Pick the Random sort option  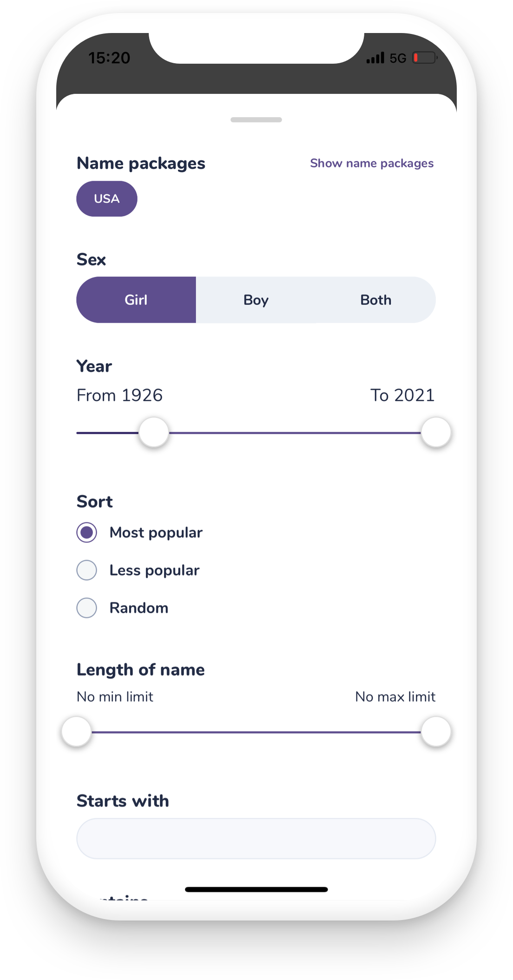pyautogui.click(x=87, y=608)
